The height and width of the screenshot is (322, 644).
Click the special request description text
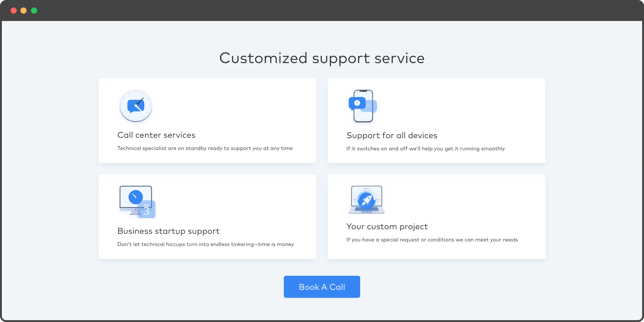click(x=432, y=240)
